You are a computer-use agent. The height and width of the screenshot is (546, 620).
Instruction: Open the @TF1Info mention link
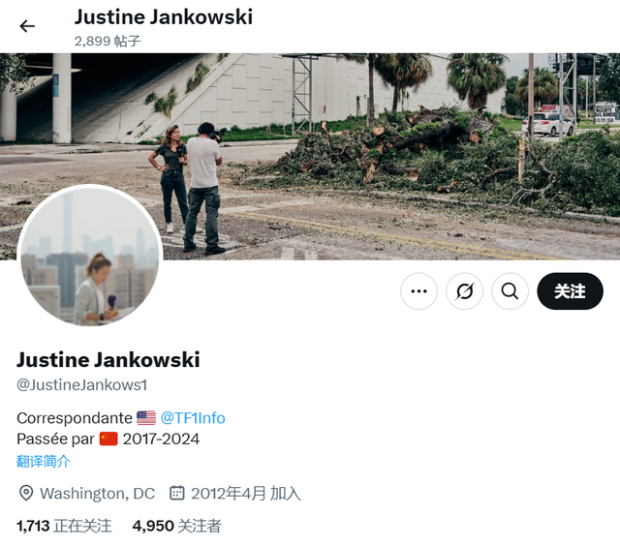click(193, 418)
